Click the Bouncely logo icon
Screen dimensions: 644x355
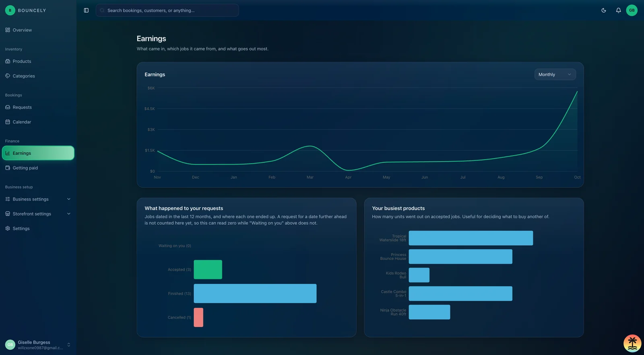(x=10, y=10)
